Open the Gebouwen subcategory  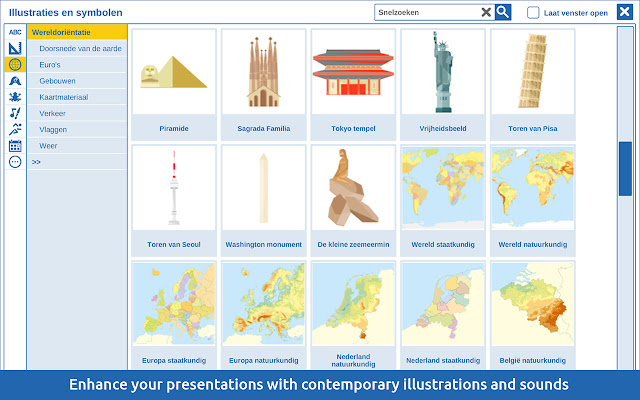[x=57, y=81]
